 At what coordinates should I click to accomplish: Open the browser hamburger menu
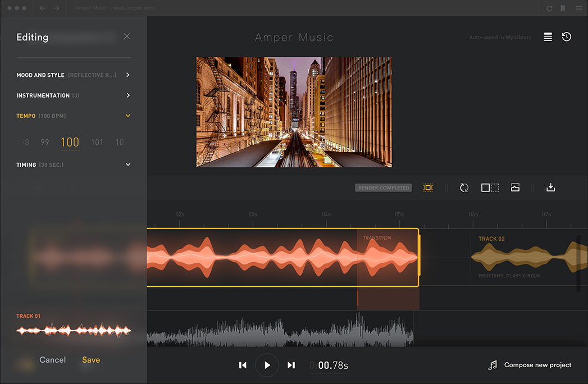[x=579, y=8]
